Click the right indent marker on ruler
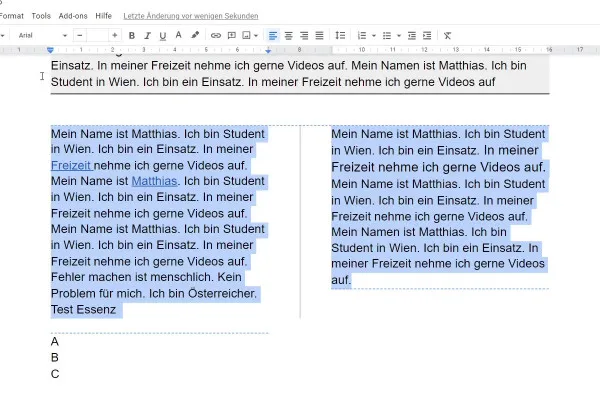 tap(268, 50)
